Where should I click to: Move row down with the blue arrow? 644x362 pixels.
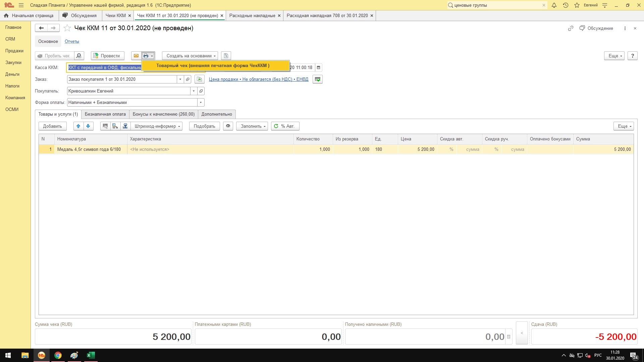pyautogui.click(x=88, y=126)
